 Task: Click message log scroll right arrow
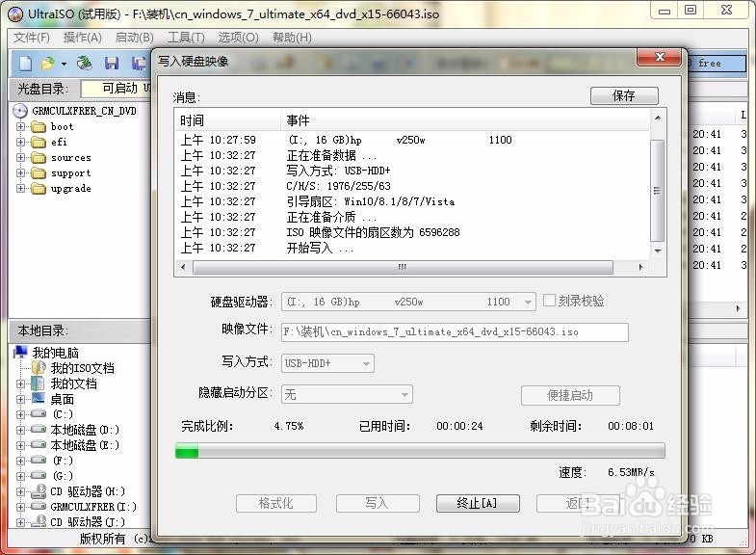click(x=640, y=267)
